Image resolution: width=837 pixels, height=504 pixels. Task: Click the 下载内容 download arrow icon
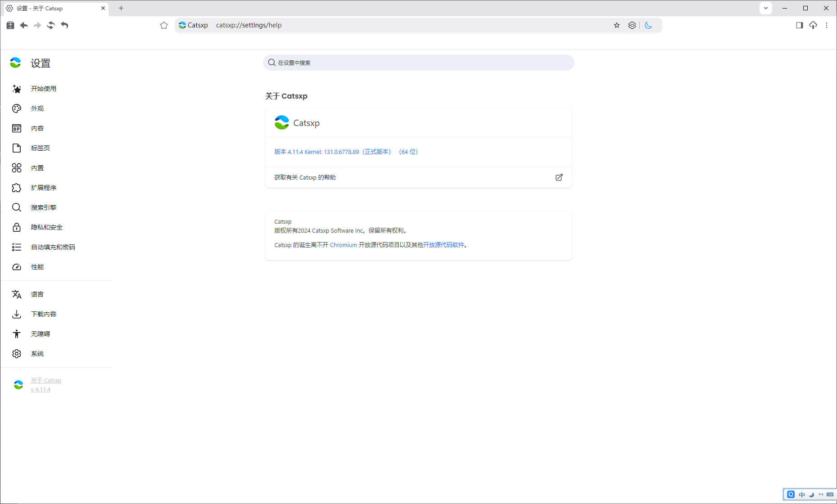click(x=17, y=314)
